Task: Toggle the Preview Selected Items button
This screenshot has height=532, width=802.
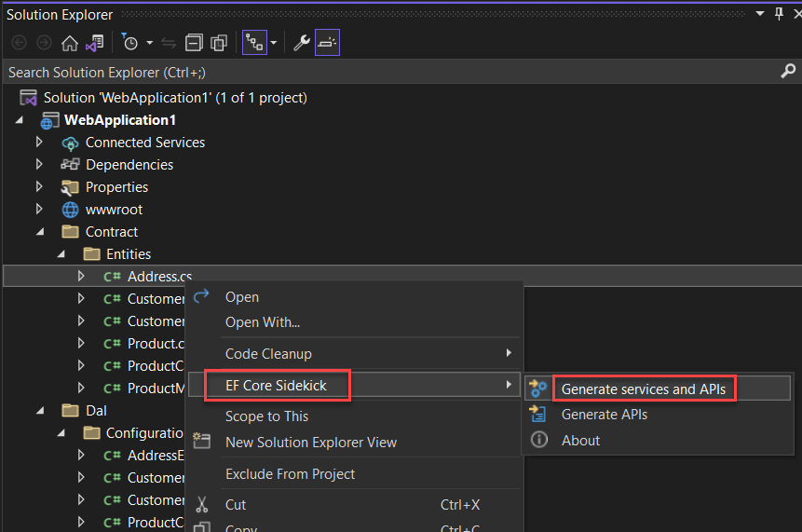Action: click(327, 43)
